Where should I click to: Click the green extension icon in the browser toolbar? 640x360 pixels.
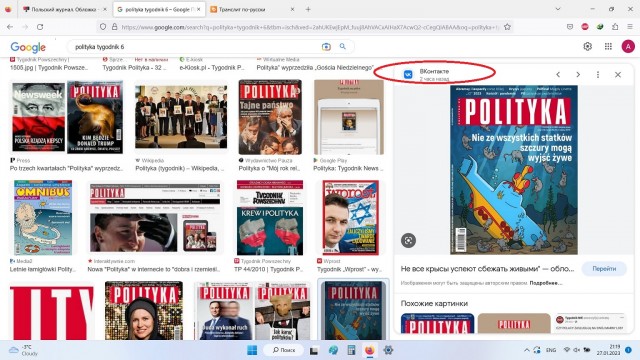tap(600, 27)
